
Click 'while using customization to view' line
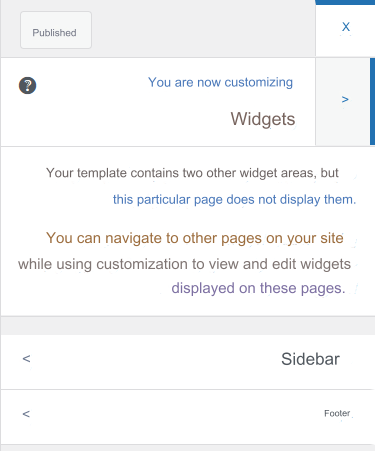click(x=184, y=264)
